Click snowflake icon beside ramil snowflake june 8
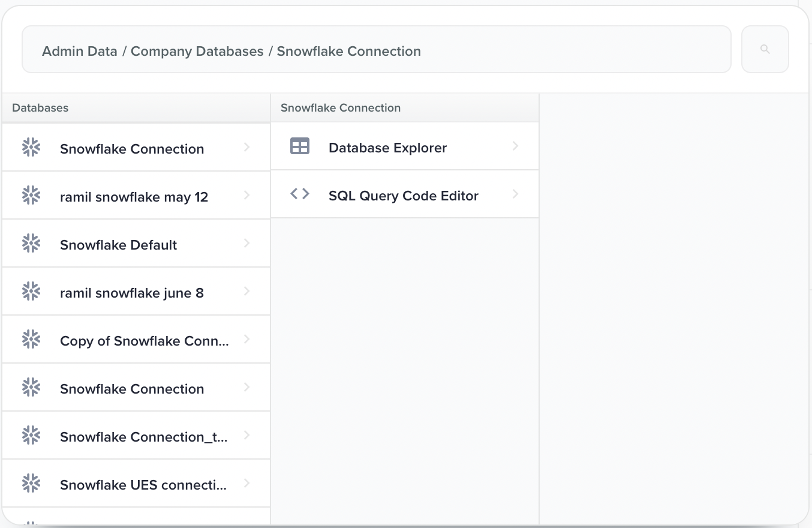The height and width of the screenshot is (528, 812). (31, 291)
